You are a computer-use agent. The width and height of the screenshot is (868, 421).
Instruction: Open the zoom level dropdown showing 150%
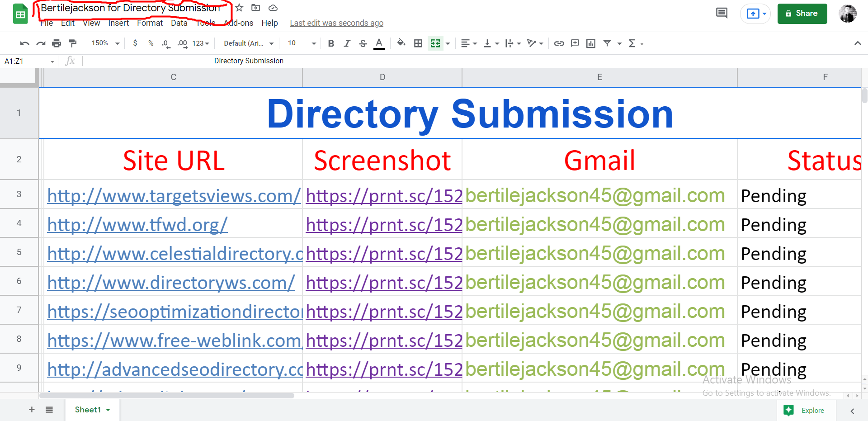103,43
